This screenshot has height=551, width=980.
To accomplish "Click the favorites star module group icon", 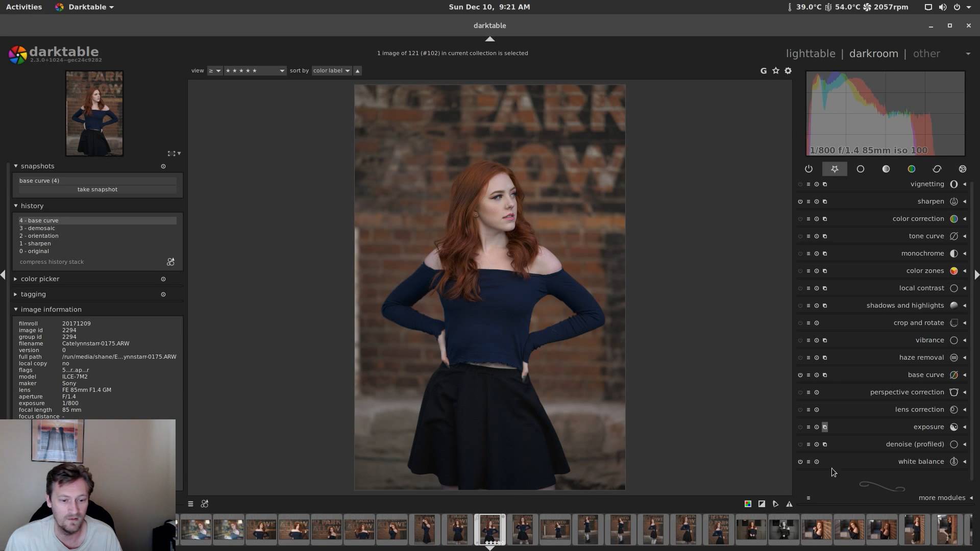I will (x=835, y=169).
